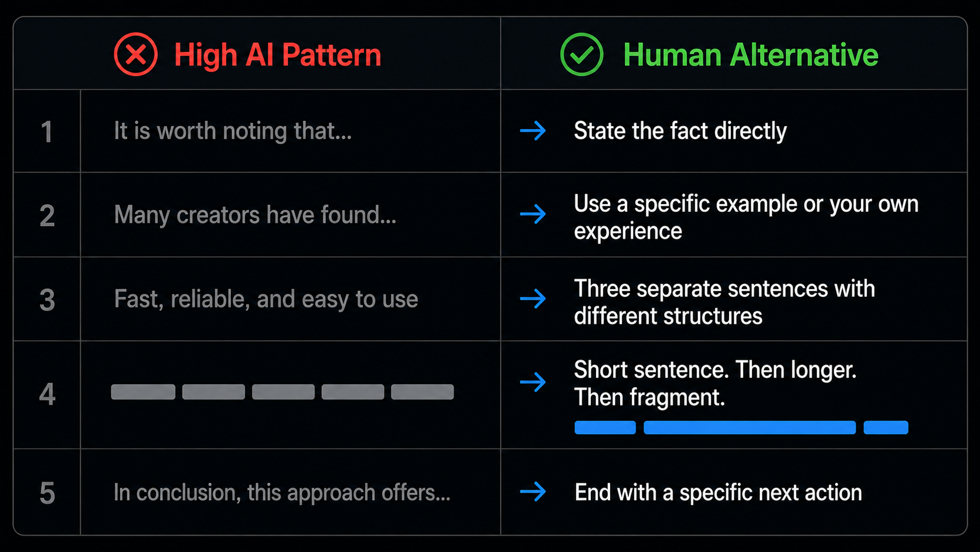This screenshot has height=552, width=980.
Task: Click the row number 1 cell
Action: point(47,131)
